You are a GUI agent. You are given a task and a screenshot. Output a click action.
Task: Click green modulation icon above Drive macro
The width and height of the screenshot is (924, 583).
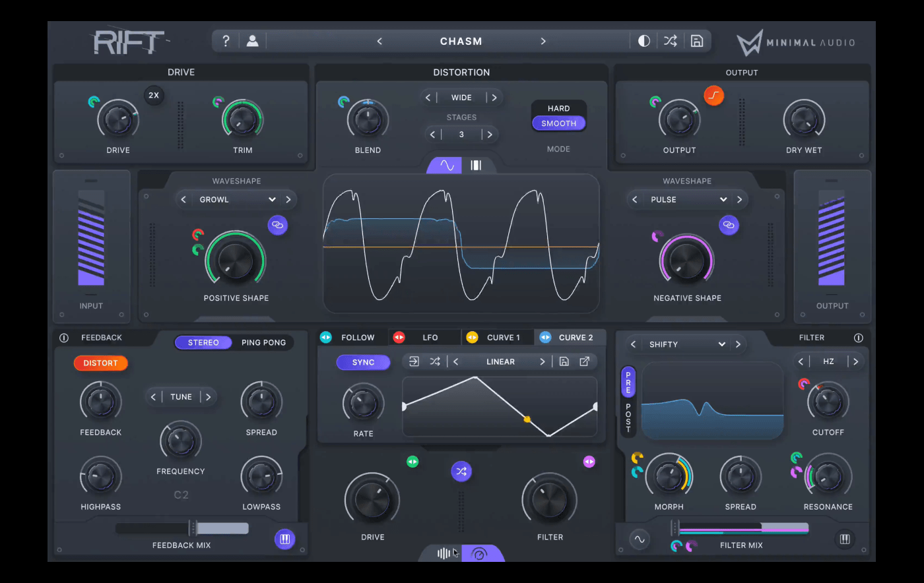pyautogui.click(x=412, y=462)
